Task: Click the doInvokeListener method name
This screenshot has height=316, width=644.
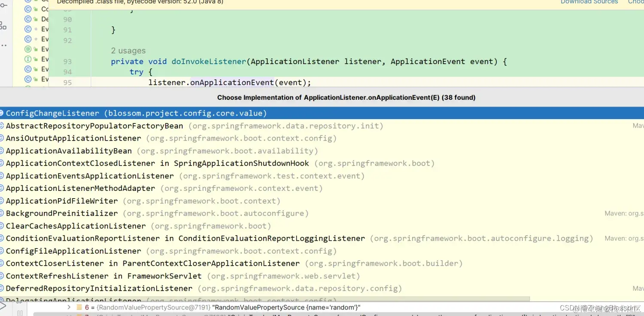Action: [209, 61]
